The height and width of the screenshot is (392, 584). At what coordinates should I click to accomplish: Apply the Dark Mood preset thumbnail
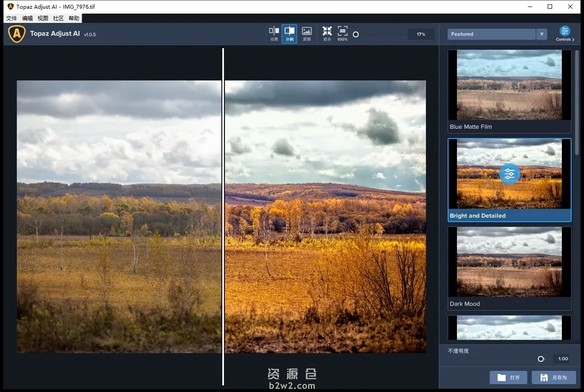[509, 262]
